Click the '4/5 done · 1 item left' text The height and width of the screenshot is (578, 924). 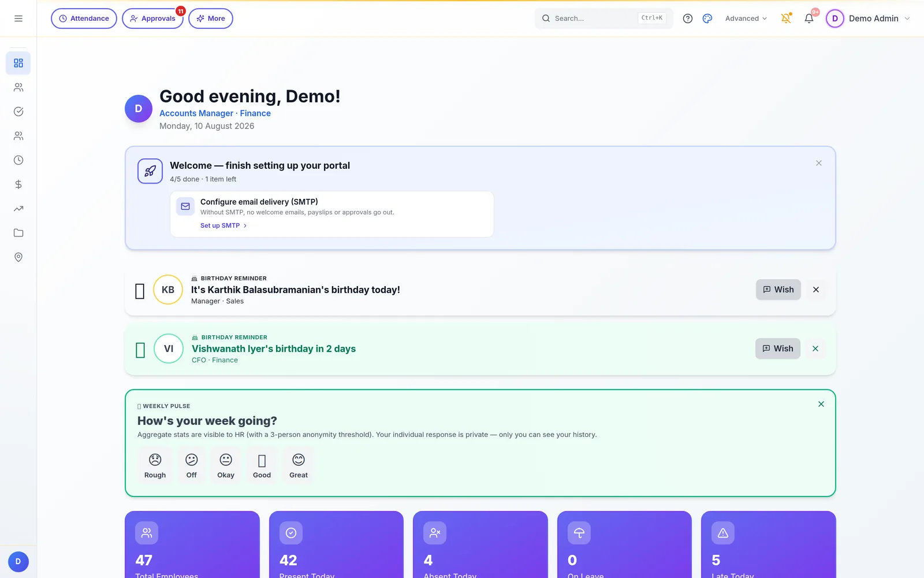pos(203,179)
